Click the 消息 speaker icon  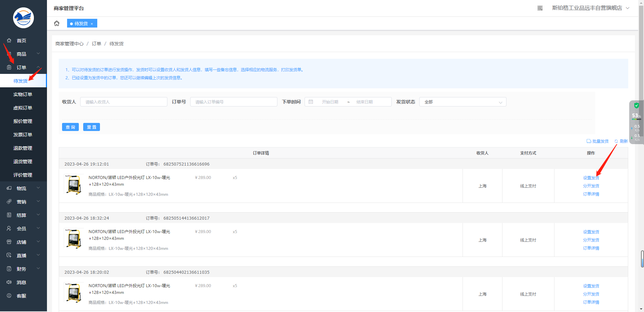click(9, 282)
